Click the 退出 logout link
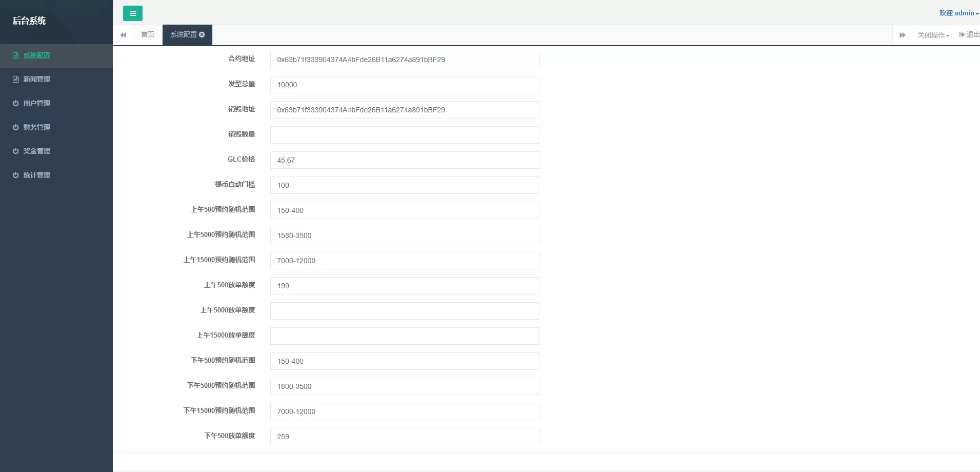Screen dimensions: 980x472 969,35
